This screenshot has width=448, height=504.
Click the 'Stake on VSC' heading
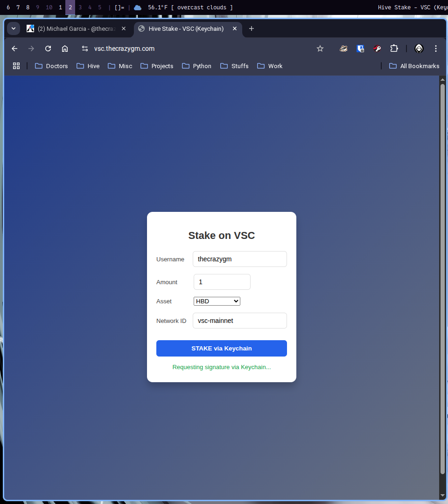click(x=221, y=235)
